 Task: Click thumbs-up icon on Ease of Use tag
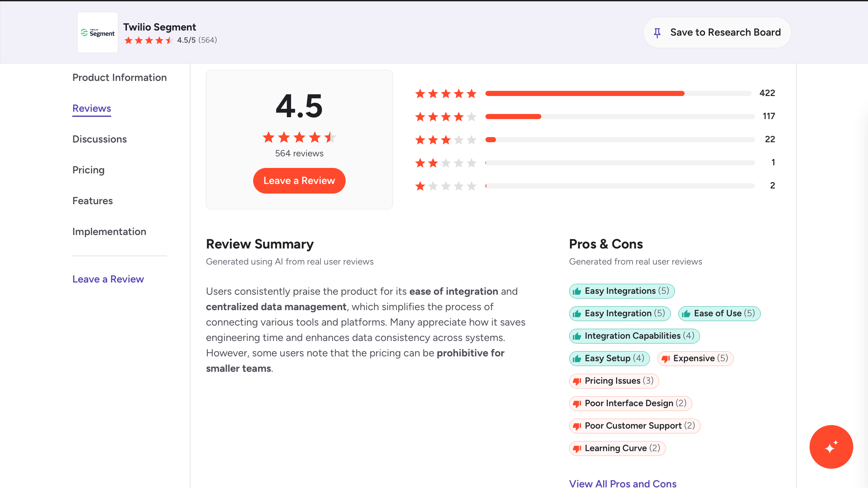[686, 314]
